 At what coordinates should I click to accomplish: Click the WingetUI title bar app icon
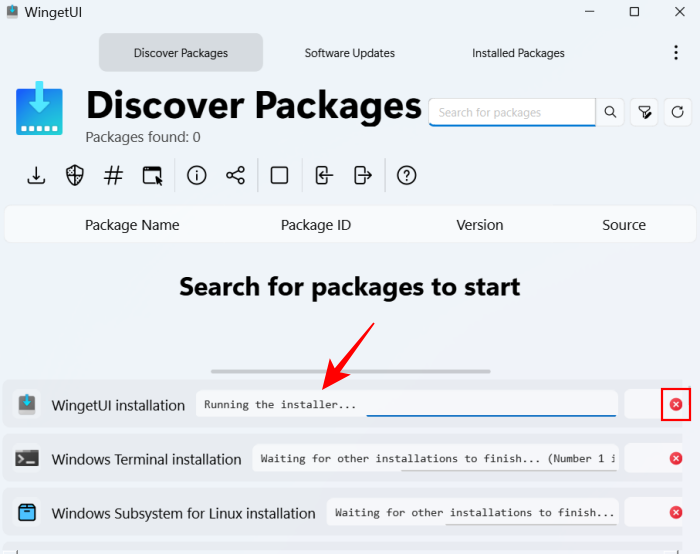point(12,12)
